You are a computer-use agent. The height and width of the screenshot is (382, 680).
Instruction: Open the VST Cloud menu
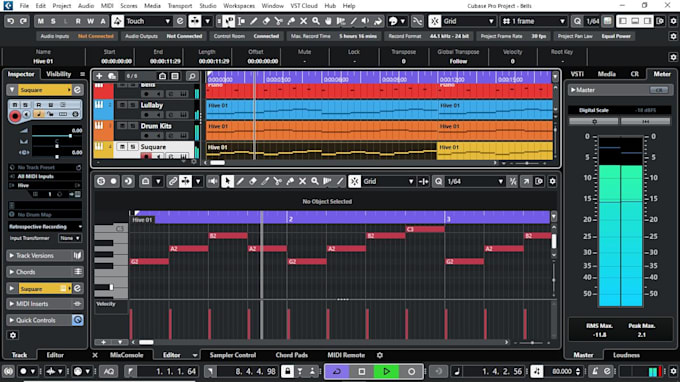304,6
